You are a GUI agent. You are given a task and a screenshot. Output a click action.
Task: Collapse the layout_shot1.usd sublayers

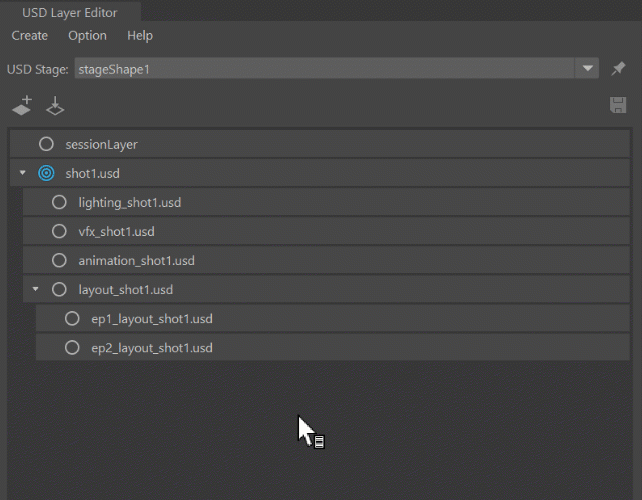(x=36, y=289)
